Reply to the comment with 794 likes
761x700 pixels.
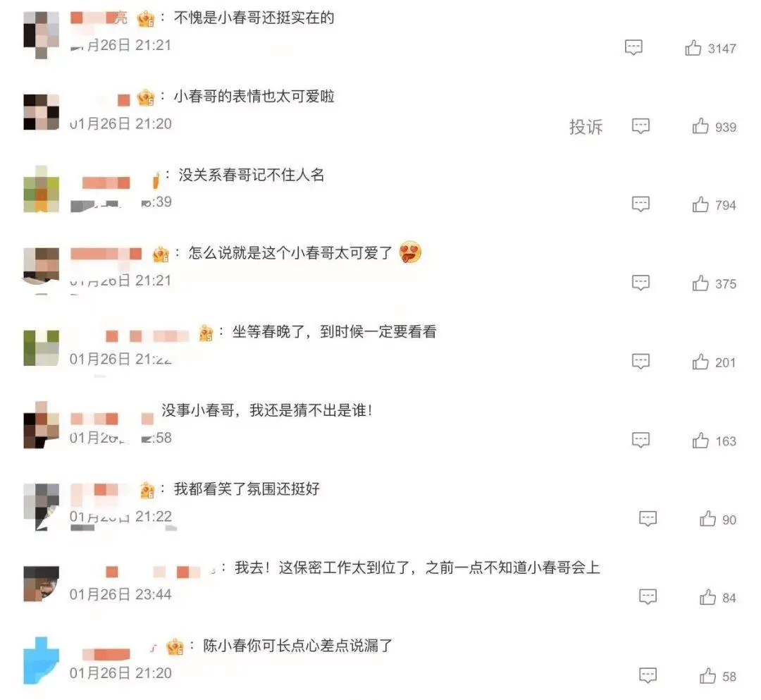point(641,204)
